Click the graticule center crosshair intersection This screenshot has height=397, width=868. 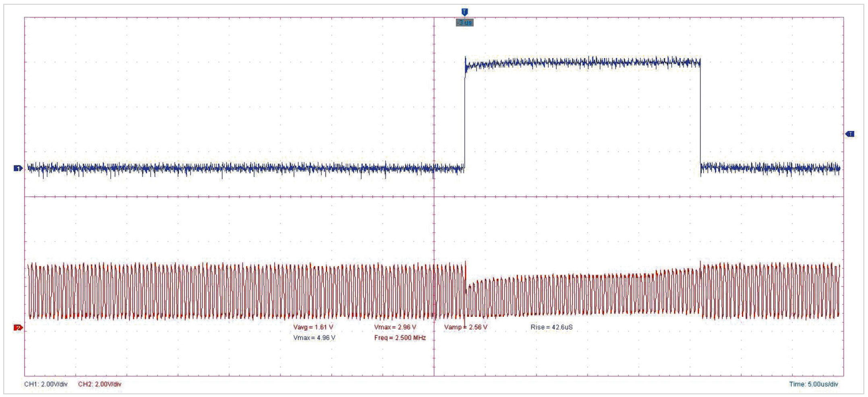pos(434,197)
